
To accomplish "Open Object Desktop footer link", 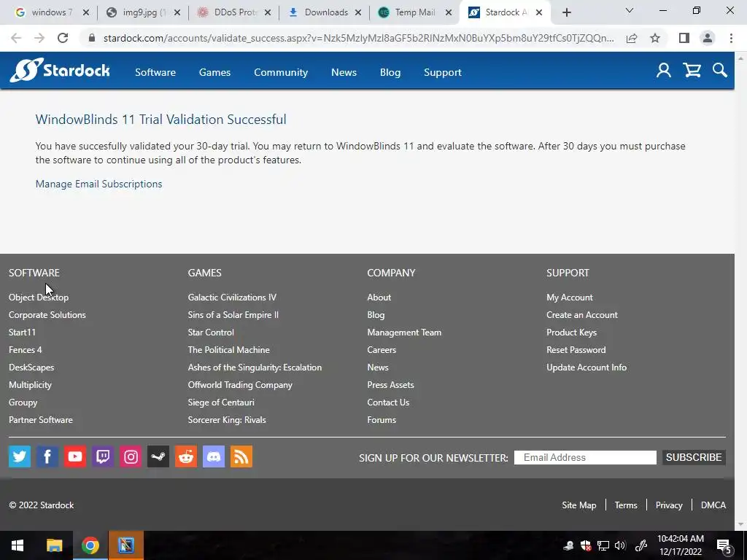I will 39,297.
